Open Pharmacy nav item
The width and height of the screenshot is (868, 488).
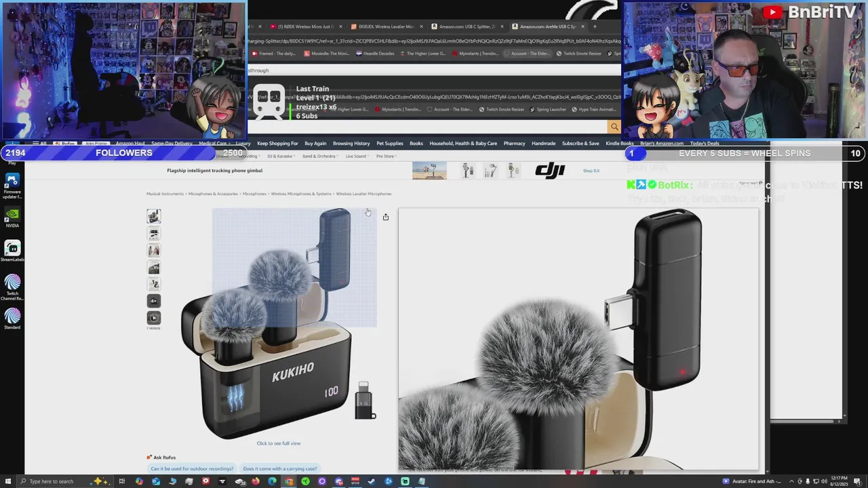click(x=515, y=144)
